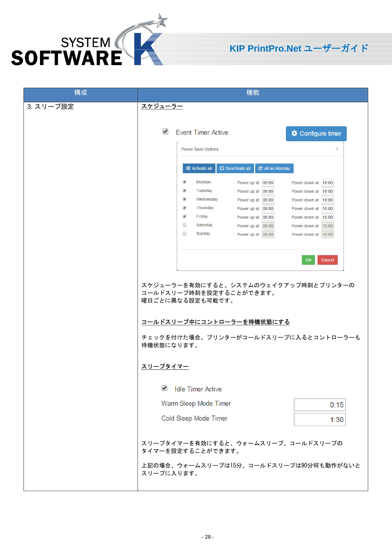The image size is (392, 555).
Task: Click Friday Power down at time field
Action: (x=328, y=217)
